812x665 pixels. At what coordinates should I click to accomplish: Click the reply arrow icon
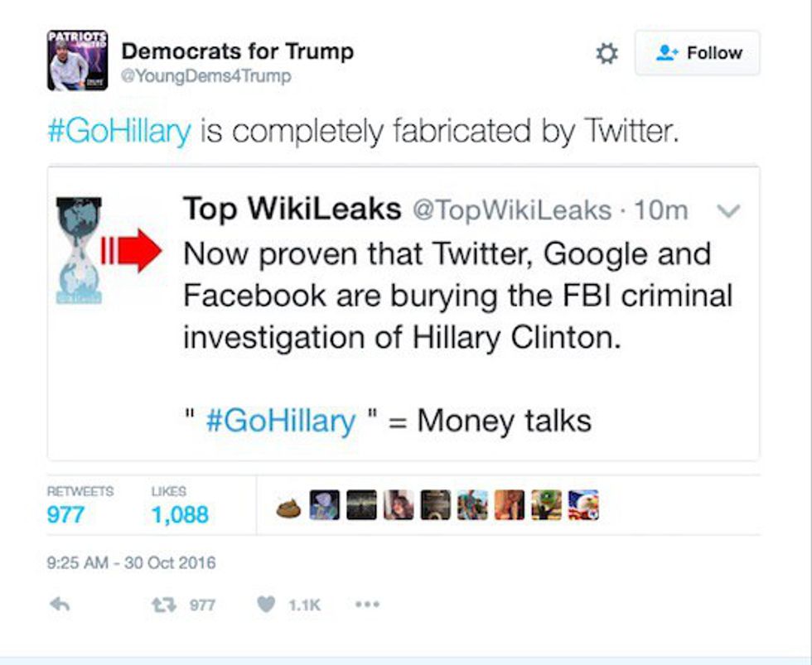click(x=60, y=605)
